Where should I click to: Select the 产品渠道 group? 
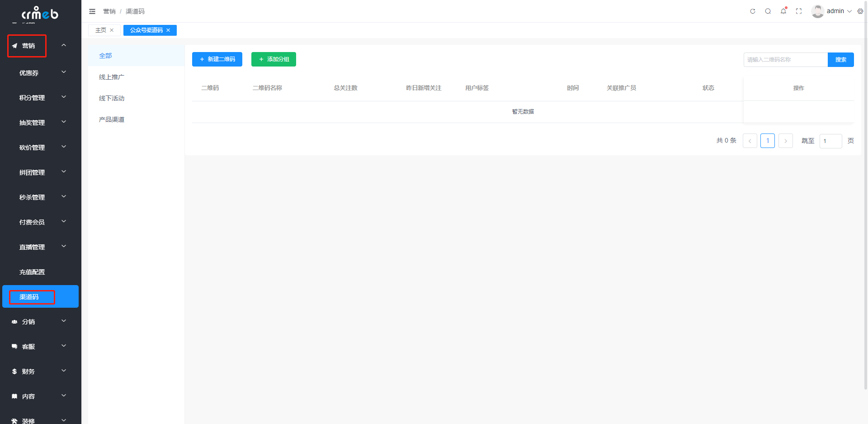coord(136,119)
